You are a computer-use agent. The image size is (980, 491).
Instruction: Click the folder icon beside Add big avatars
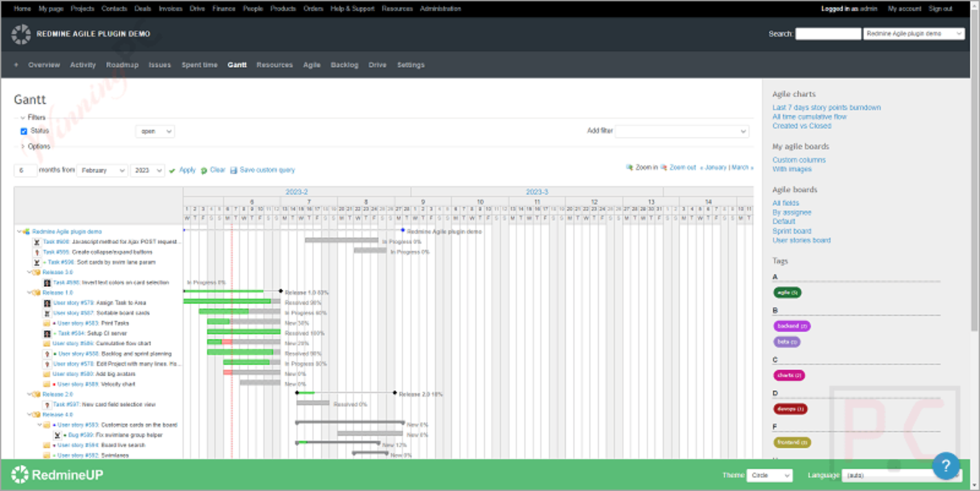47,374
